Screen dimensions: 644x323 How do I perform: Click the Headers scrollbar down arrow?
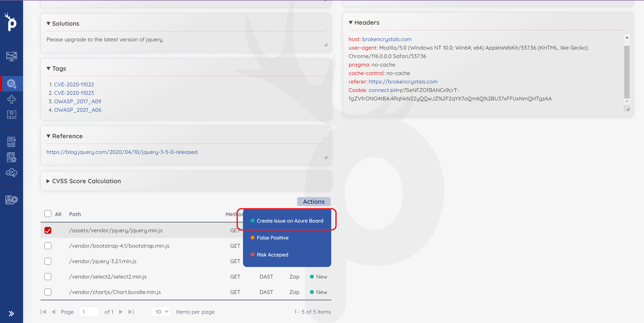[627, 101]
